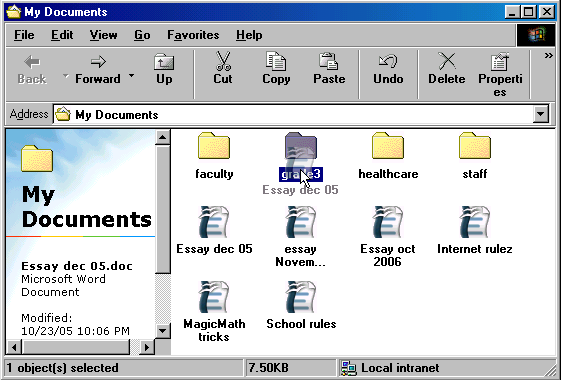Select the essay Novem... document icon
This screenshot has width=561, height=380.
pos(301,222)
